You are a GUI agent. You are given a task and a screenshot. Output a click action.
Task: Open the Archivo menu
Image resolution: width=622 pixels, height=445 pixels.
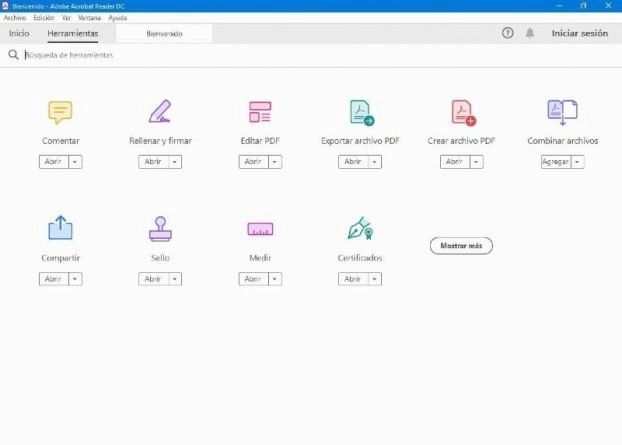pos(15,18)
